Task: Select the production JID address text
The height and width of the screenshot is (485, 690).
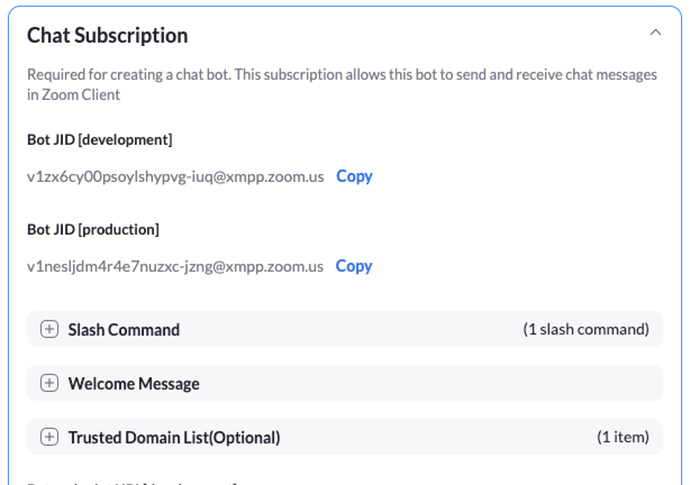Action: [175, 267]
